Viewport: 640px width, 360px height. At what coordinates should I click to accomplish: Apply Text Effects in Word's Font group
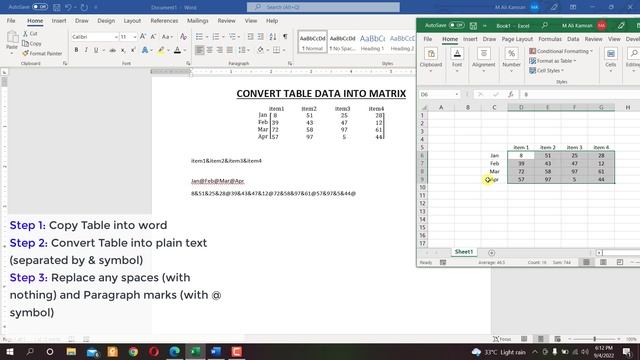(145, 50)
